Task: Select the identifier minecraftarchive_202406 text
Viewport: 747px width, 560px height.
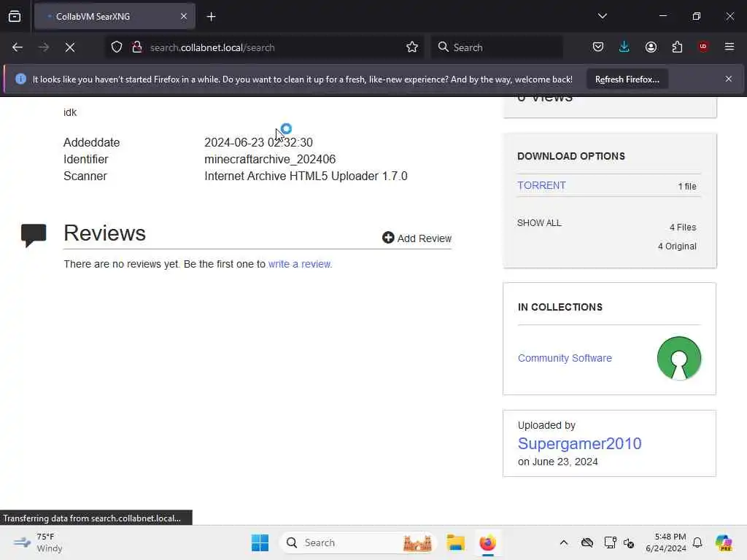Action: pyautogui.click(x=270, y=159)
